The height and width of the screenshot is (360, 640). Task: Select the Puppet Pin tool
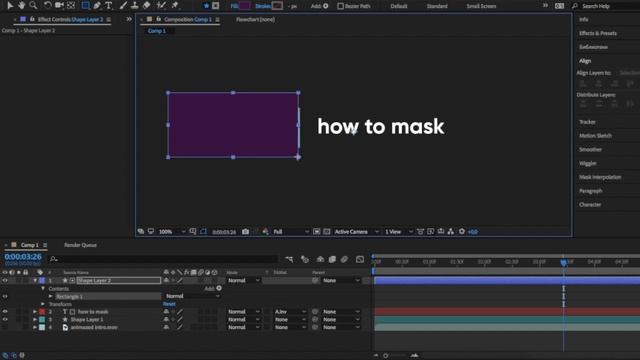[x=175, y=5]
